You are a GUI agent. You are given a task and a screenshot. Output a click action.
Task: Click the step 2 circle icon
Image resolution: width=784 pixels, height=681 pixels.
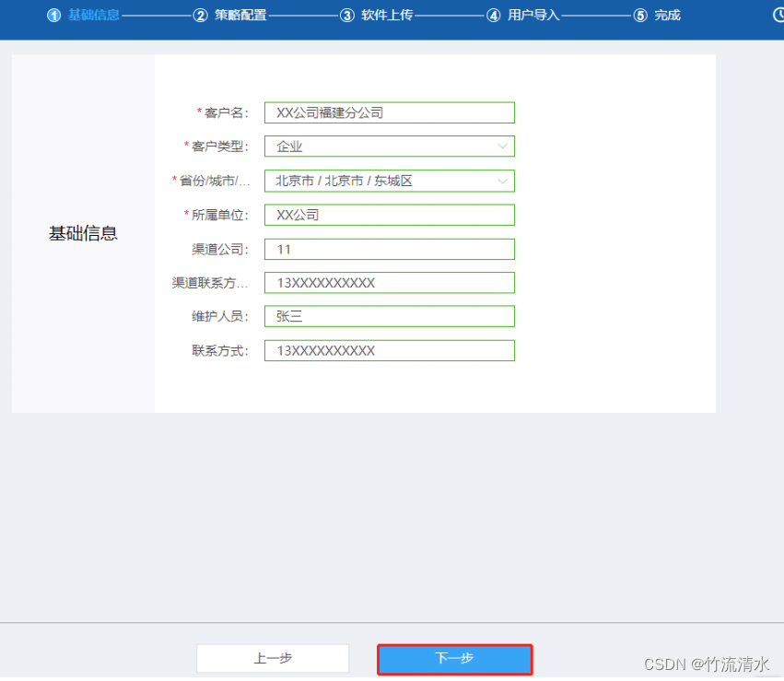point(200,16)
